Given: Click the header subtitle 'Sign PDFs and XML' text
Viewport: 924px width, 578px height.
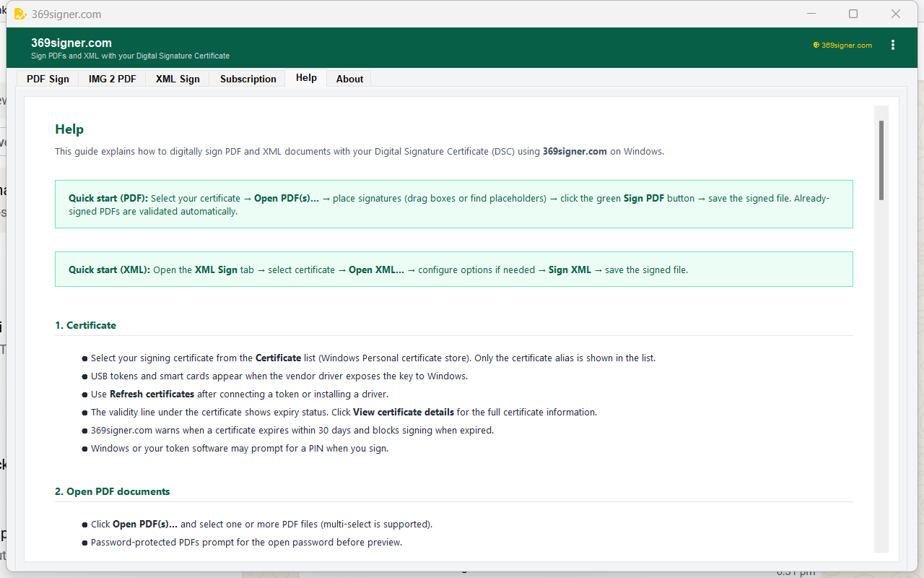Looking at the screenshot, I should point(130,56).
